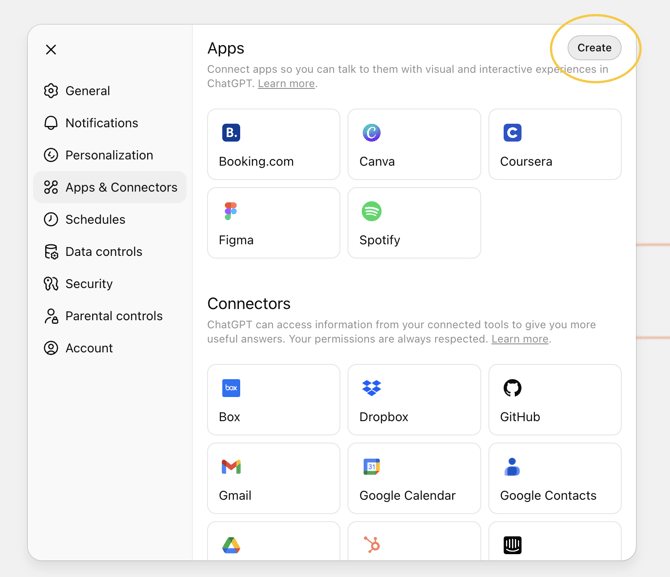The height and width of the screenshot is (577, 670).
Task: Open the Canva app icon
Action: tap(371, 132)
